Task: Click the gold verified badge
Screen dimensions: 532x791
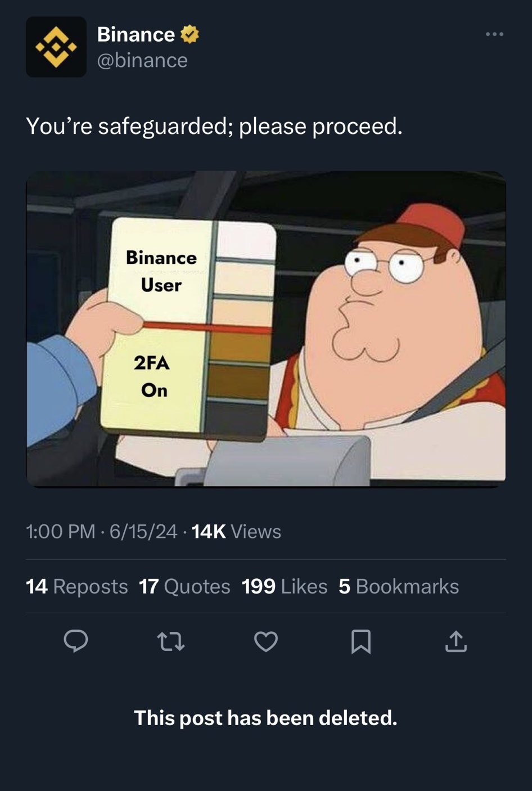Action: [190, 35]
